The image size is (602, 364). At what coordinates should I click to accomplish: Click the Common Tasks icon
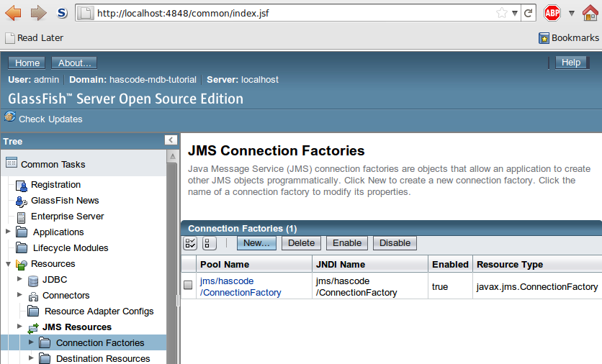[12, 163]
